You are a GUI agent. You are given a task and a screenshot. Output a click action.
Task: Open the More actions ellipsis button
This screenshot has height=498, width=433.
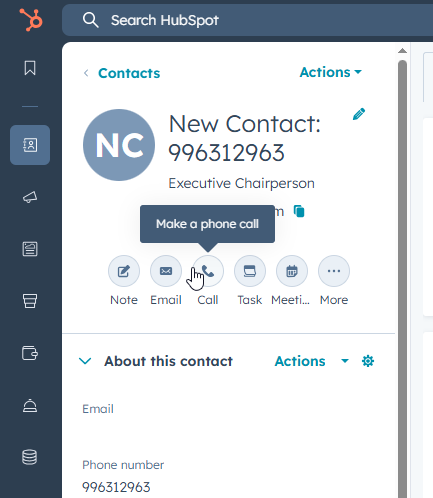(x=334, y=271)
